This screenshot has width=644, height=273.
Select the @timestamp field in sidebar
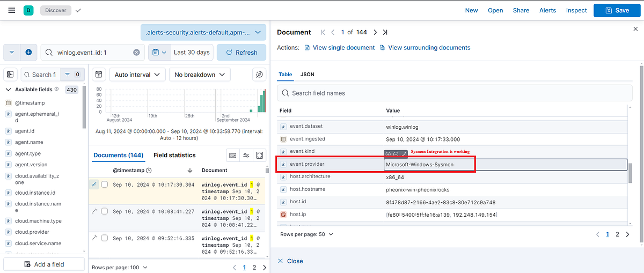[x=30, y=102]
